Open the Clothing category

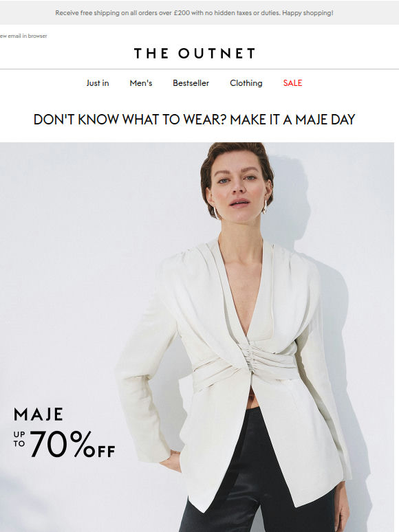pos(246,83)
